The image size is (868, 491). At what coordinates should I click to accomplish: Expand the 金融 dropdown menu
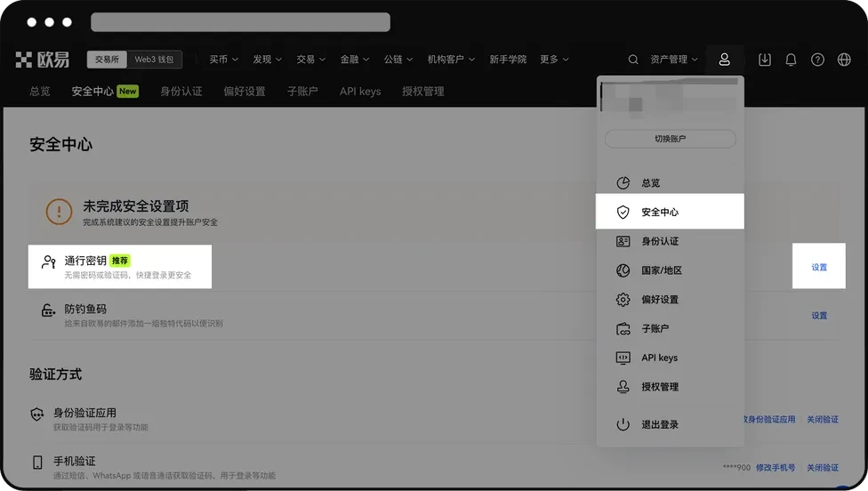click(x=354, y=60)
